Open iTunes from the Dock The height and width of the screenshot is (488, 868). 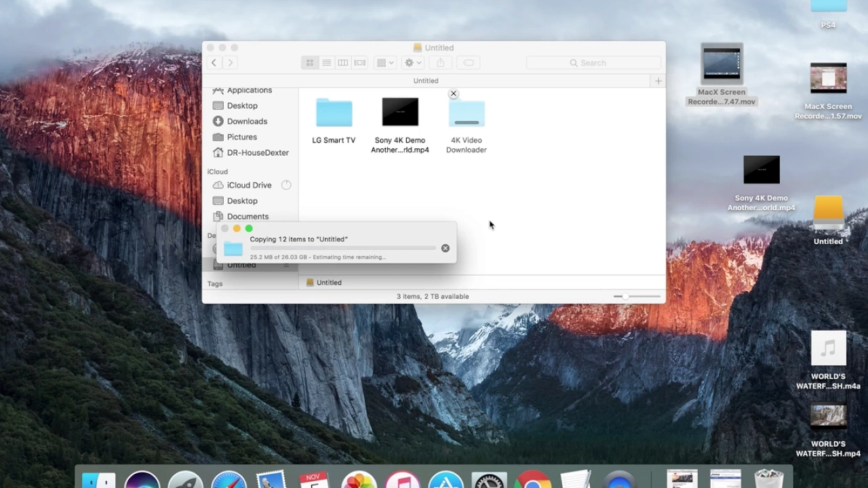tap(402, 480)
